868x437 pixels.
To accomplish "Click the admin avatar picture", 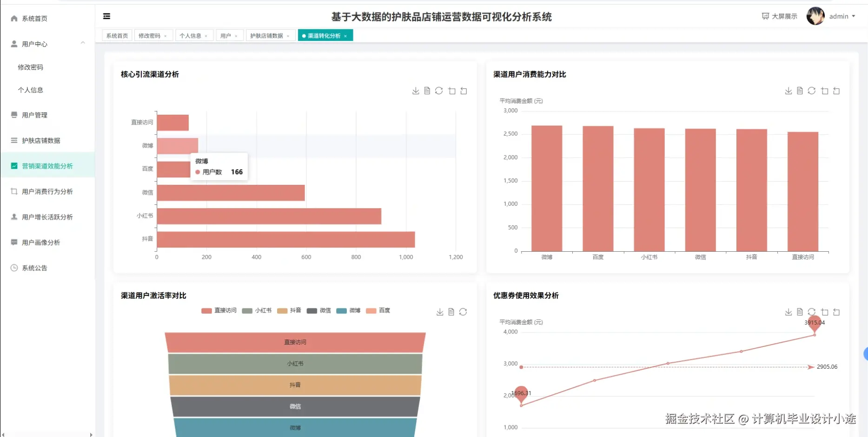I will 815,16.
